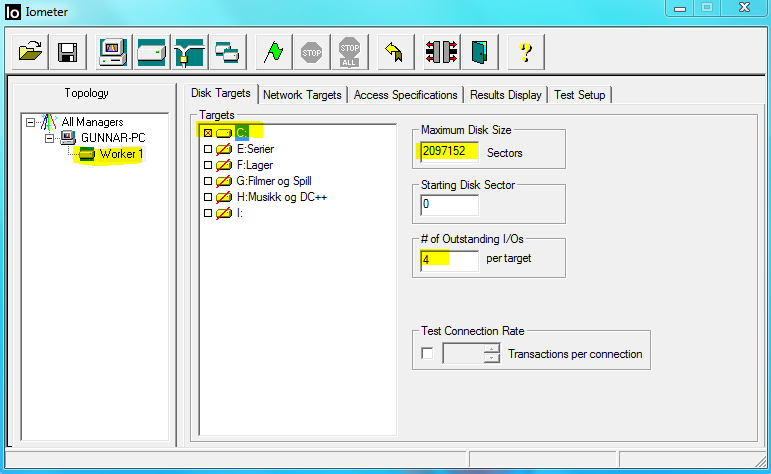The image size is (771, 474).
Task: Click the Maximum Disk Size field
Action: pyautogui.click(x=449, y=151)
